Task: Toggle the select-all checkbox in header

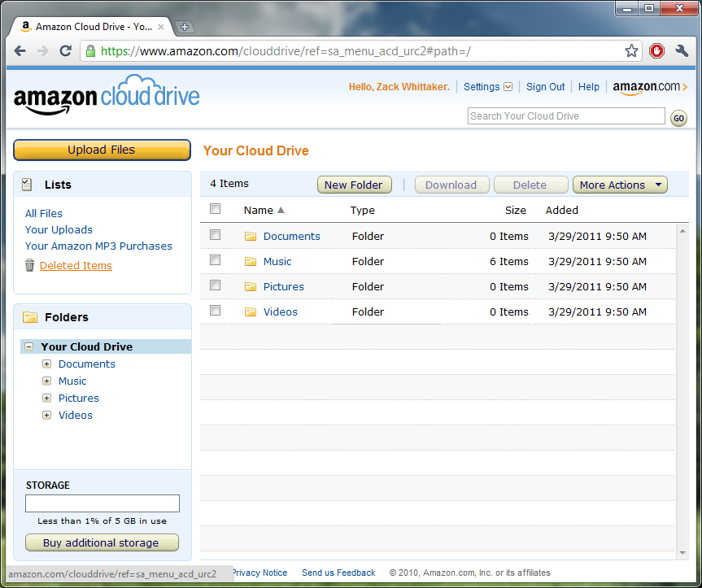Action: pos(216,208)
